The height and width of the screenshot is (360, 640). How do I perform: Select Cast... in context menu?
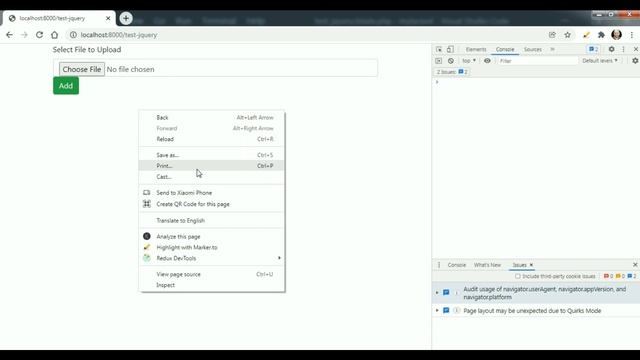point(212,177)
